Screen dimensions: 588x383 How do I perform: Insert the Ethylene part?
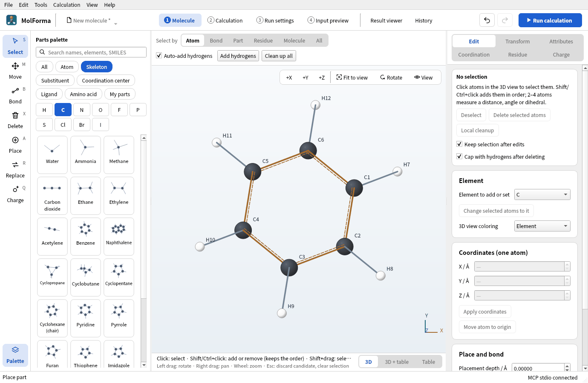coord(119,196)
